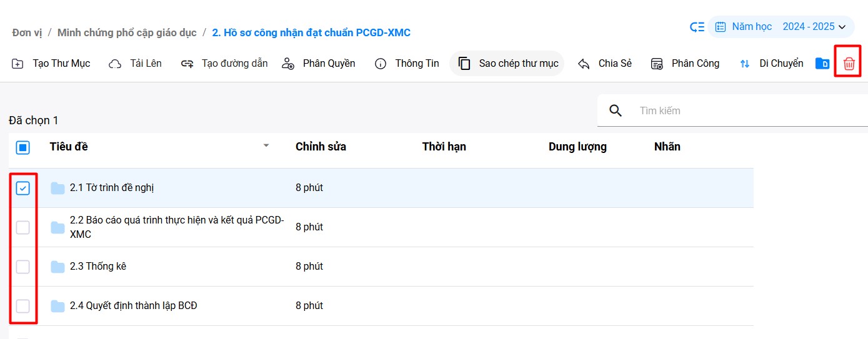The width and height of the screenshot is (868, 339).
Task: Open Phân Công assignment option
Action: [x=685, y=64]
